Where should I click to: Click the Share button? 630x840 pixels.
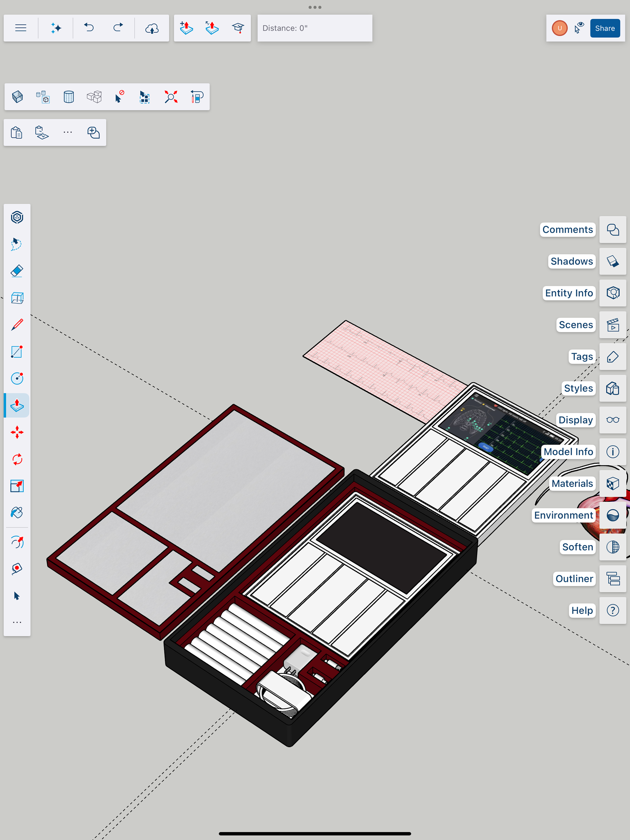[x=604, y=28]
